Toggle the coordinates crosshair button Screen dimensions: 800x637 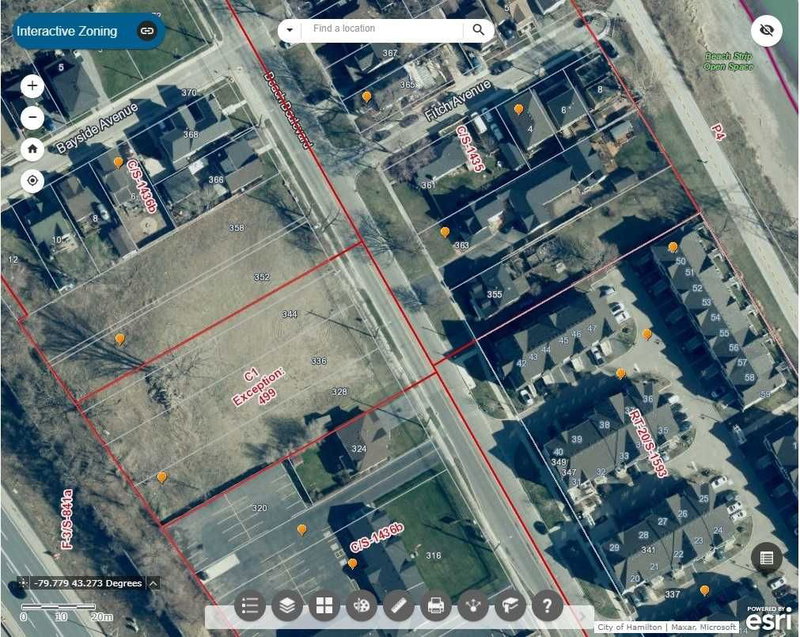point(22,583)
